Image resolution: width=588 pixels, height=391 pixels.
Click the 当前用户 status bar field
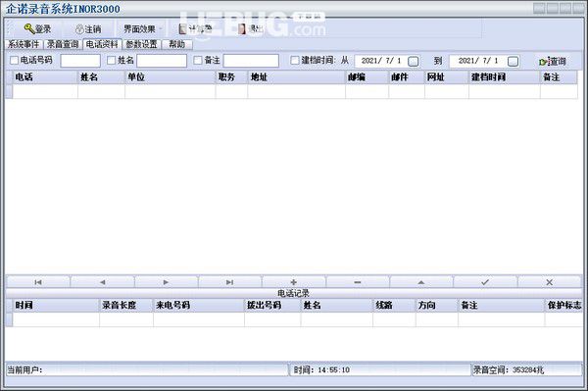147,370
